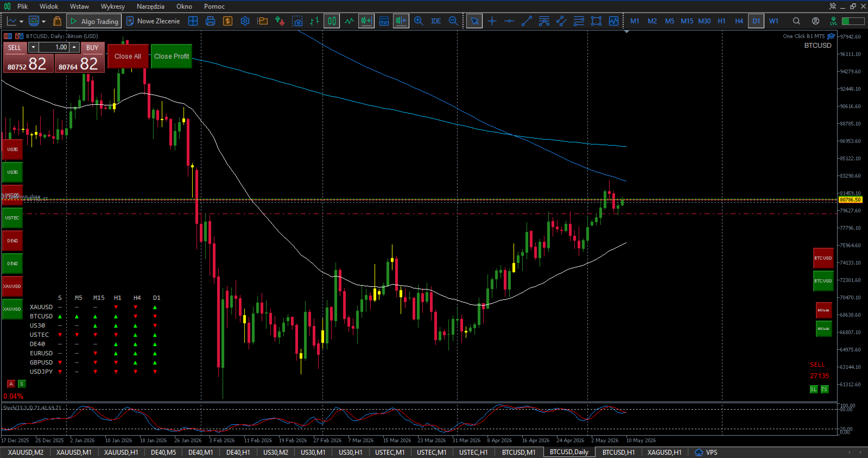Expand the chart type dropdown arrow
The image size is (868, 458).
pos(21,21)
